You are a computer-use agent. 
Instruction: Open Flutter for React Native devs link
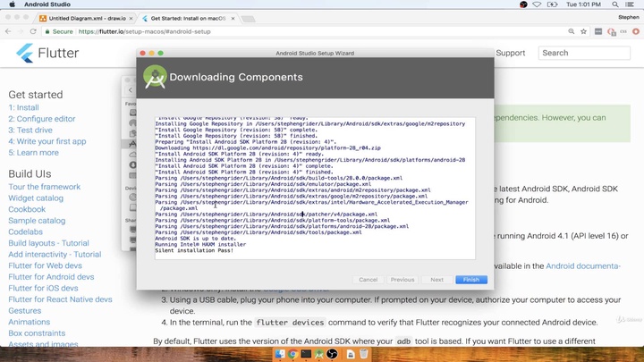tap(60, 299)
